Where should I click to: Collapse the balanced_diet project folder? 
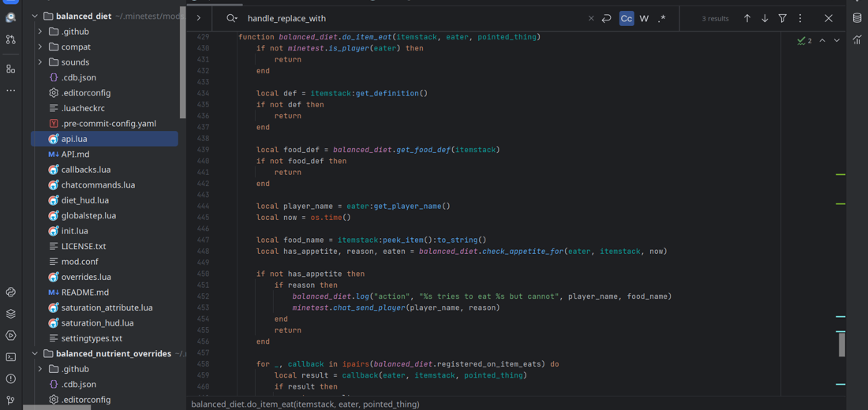point(35,16)
